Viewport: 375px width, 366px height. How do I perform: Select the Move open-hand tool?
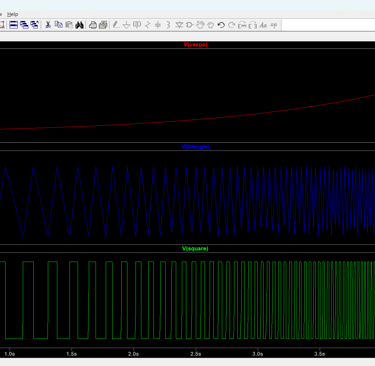tap(200, 25)
